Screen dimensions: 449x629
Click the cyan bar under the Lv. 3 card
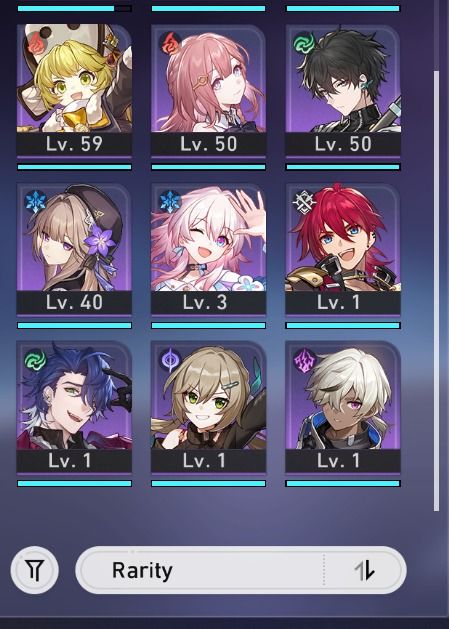coord(209,326)
